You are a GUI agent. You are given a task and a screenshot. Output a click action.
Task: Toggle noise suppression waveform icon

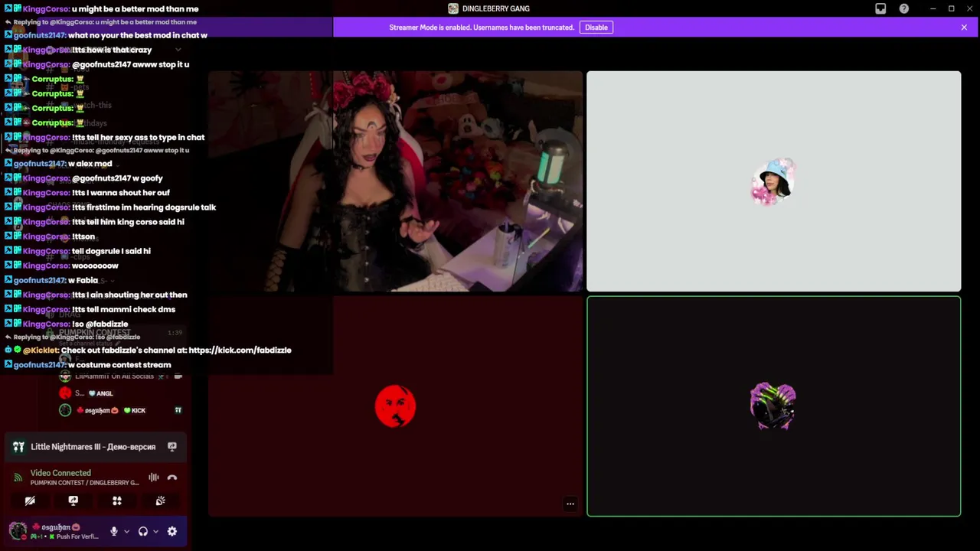154,478
